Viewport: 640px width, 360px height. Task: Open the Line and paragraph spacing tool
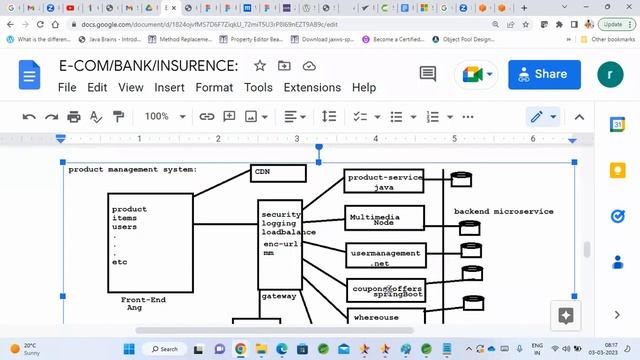pyautogui.click(x=329, y=117)
